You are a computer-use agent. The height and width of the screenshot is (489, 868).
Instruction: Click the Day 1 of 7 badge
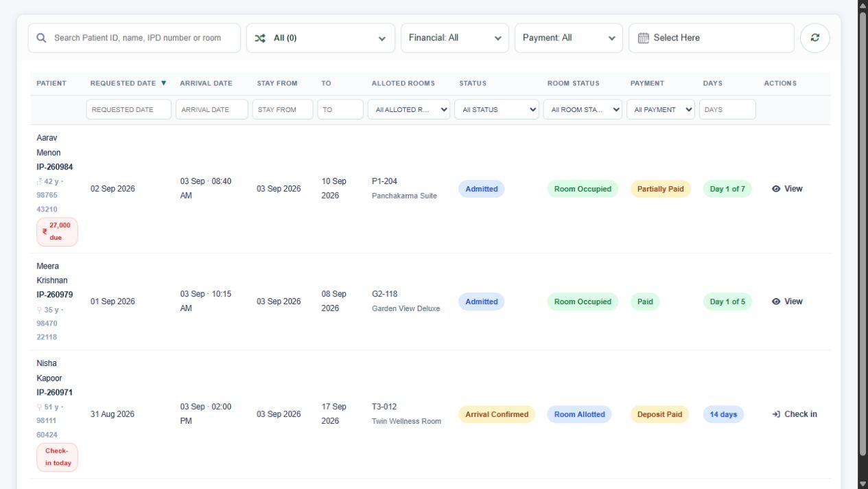[x=727, y=189]
